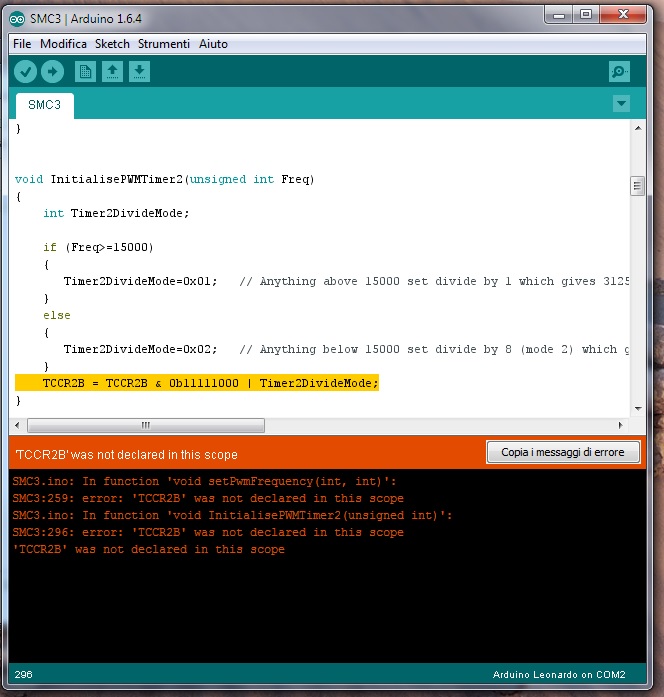Click the Verify (checkmark) button

(x=25, y=72)
